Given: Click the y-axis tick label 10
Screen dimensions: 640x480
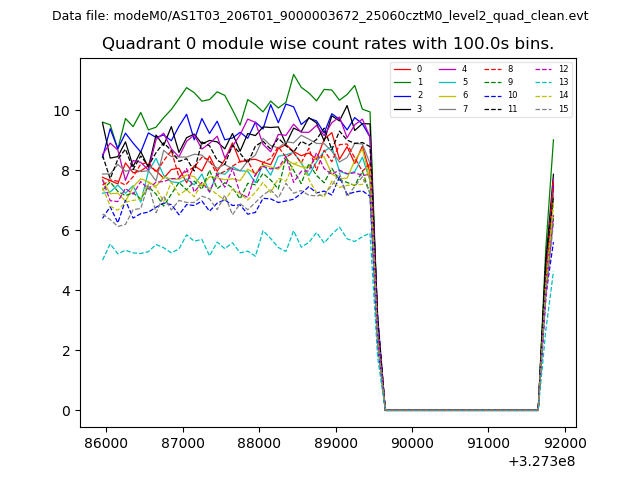Looking at the screenshot, I should 62,111.
